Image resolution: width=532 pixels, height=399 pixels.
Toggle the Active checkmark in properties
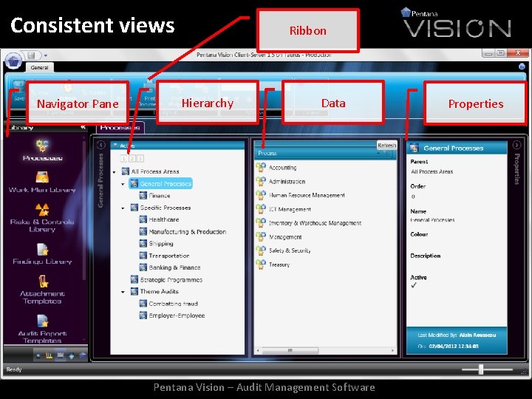pos(414,285)
